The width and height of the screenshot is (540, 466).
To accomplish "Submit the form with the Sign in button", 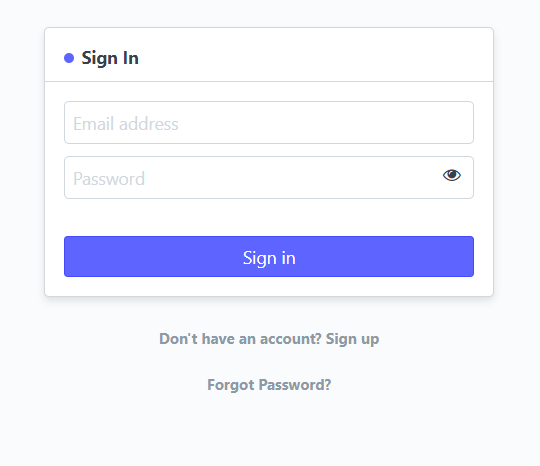I will pos(269,257).
